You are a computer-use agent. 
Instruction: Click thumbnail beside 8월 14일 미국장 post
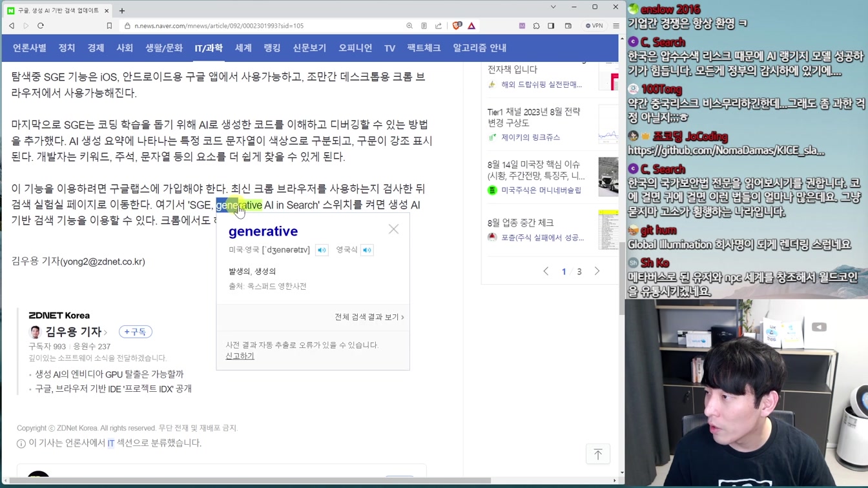point(608,176)
